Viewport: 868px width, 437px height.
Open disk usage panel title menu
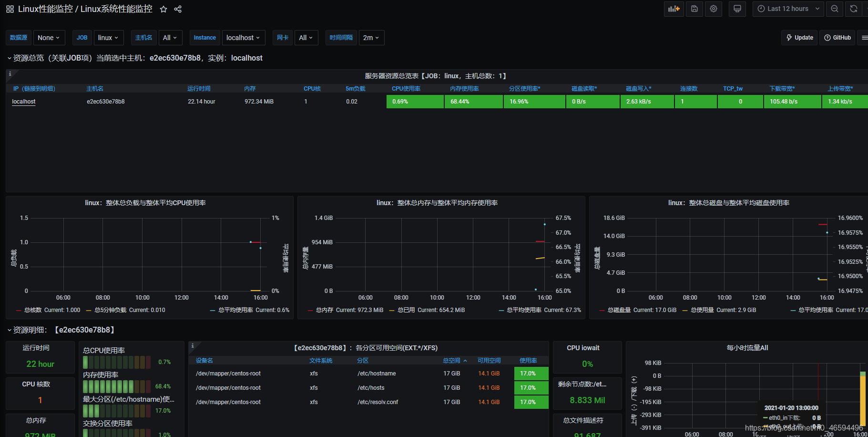click(729, 203)
